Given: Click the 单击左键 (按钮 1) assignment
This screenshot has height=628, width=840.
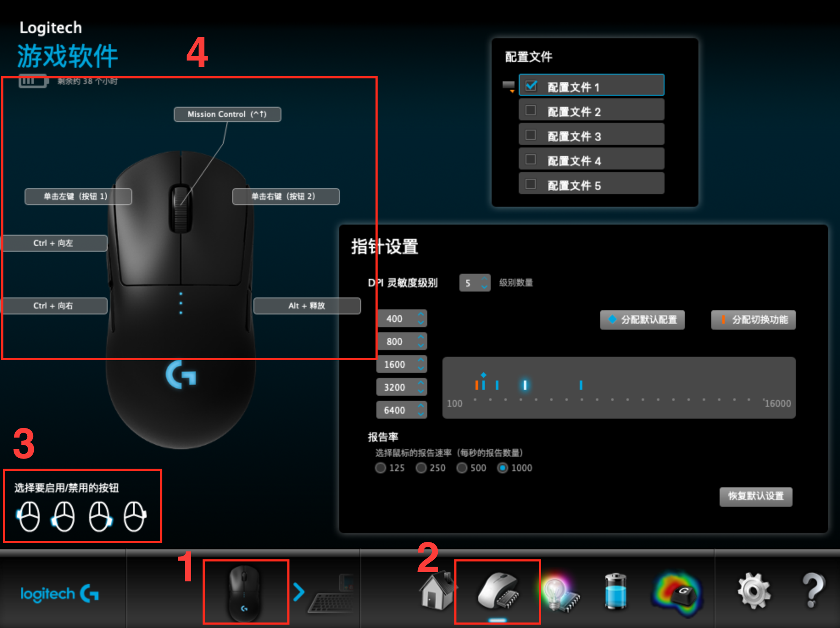Looking at the screenshot, I should pyautogui.click(x=78, y=197).
